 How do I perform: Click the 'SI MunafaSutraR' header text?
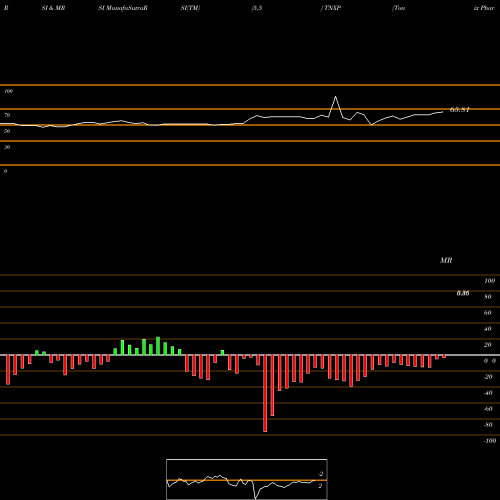click(123, 8)
